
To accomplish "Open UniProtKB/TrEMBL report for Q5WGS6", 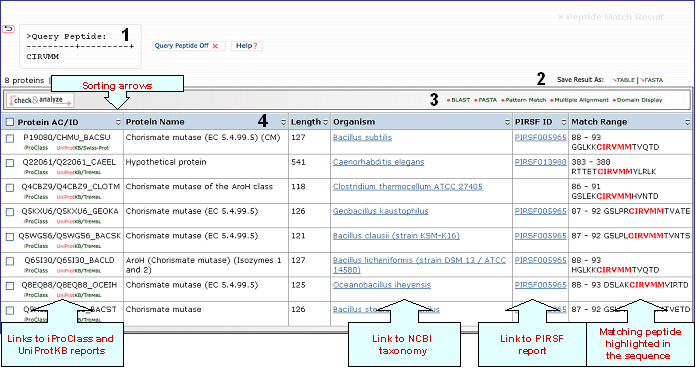I will [79, 246].
